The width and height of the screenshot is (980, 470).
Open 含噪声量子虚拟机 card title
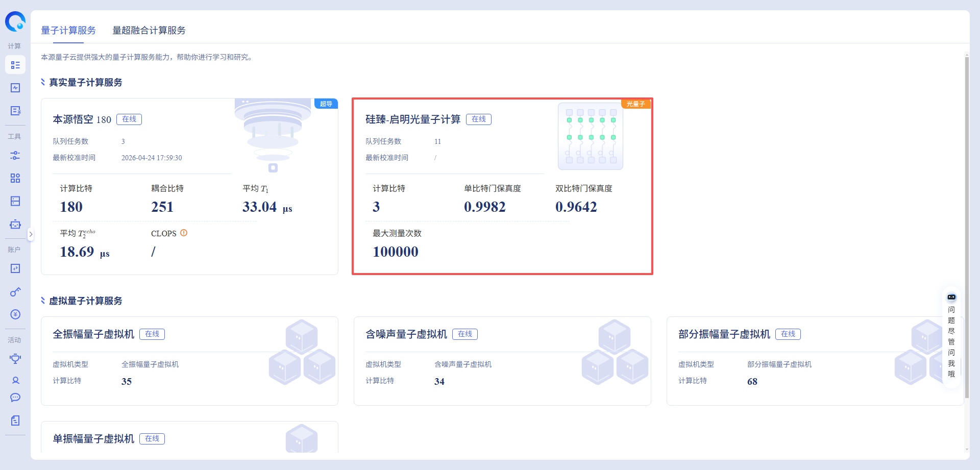(406, 334)
